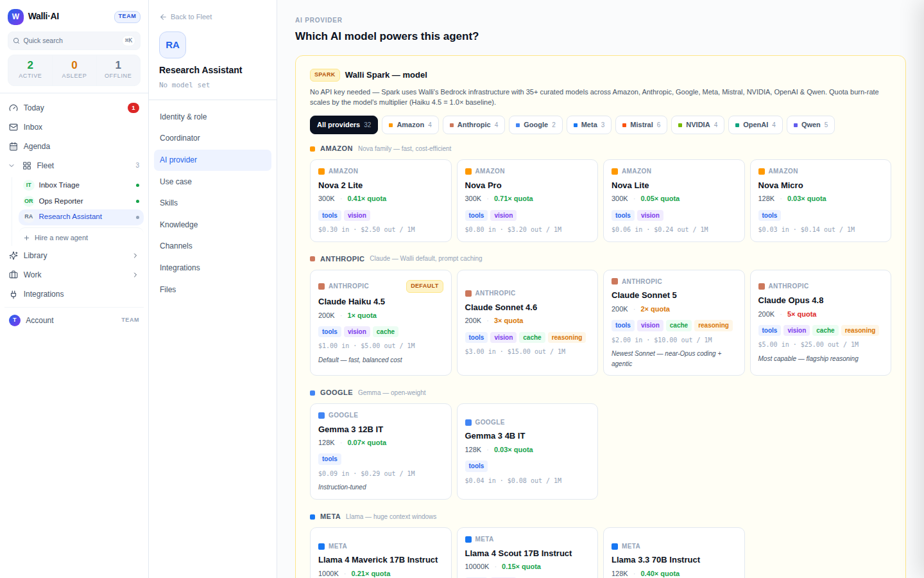The height and width of the screenshot is (578, 924).
Task: Click the Quick search field
Action: pos(74,40)
